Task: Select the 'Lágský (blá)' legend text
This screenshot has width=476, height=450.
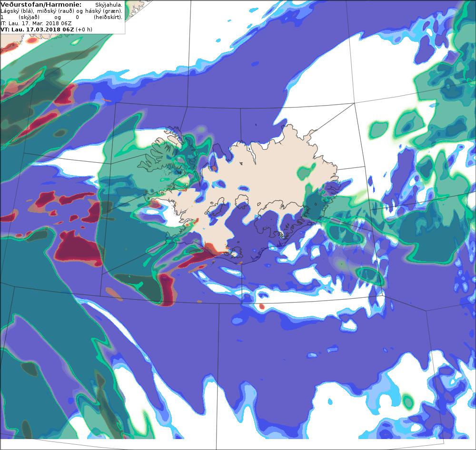Action: (17, 11)
